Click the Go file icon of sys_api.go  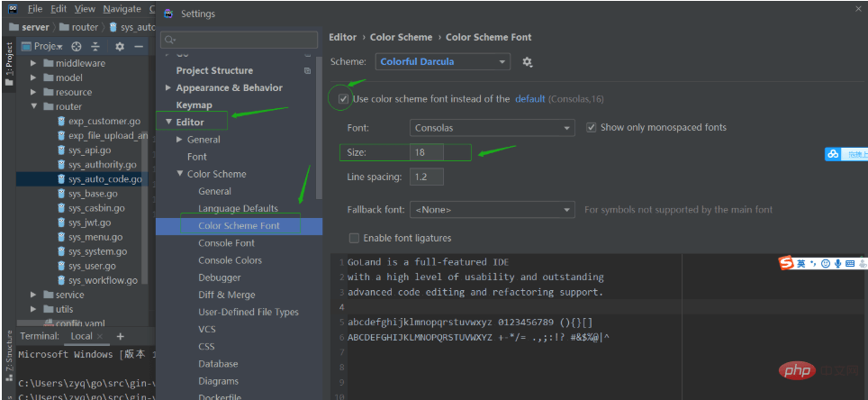click(61, 150)
